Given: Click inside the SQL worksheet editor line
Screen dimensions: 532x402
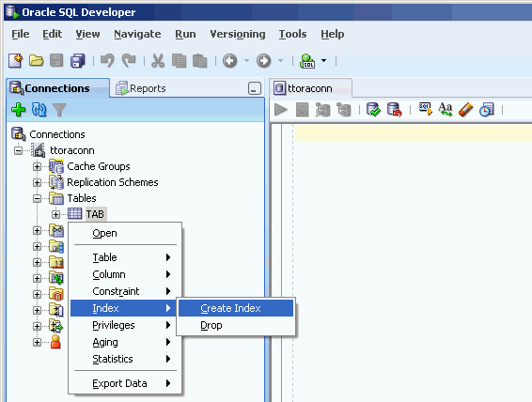Looking at the screenshot, I should tap(413, 133).
